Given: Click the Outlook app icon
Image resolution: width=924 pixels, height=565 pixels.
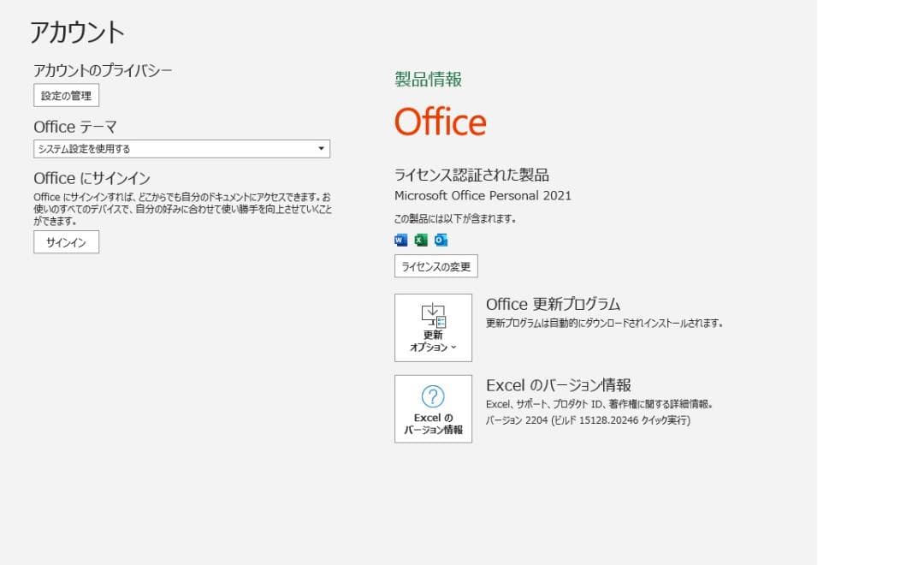Looking at the screenshot, I should pyautogui.click(x=441, y=240).
